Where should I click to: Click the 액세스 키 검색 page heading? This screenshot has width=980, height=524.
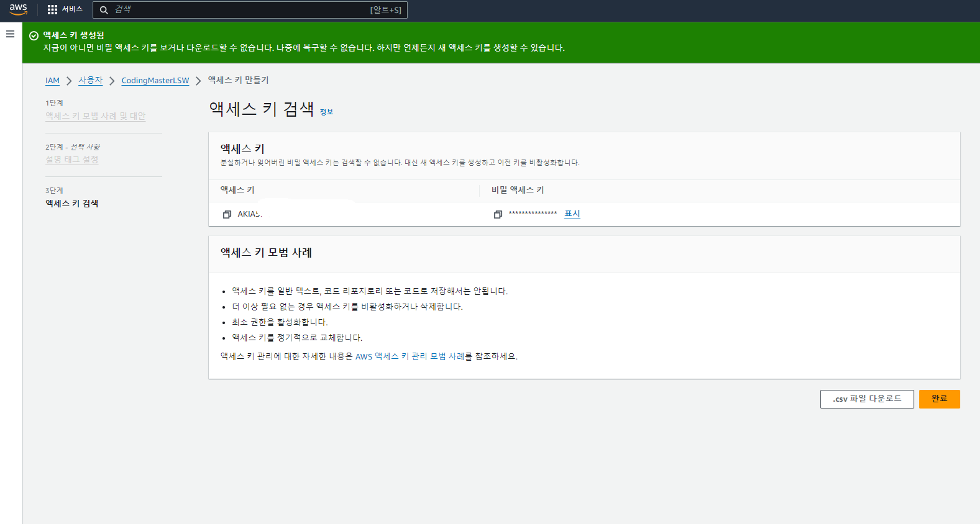[262, 109]
